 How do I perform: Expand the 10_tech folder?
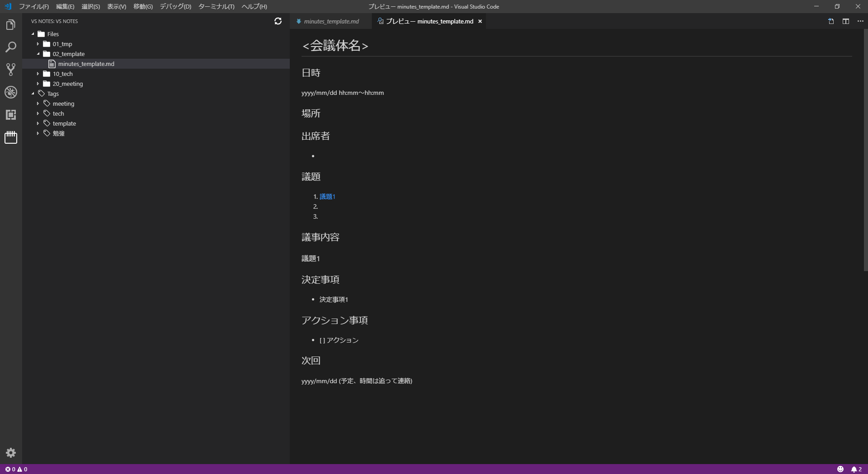[38, 74]
